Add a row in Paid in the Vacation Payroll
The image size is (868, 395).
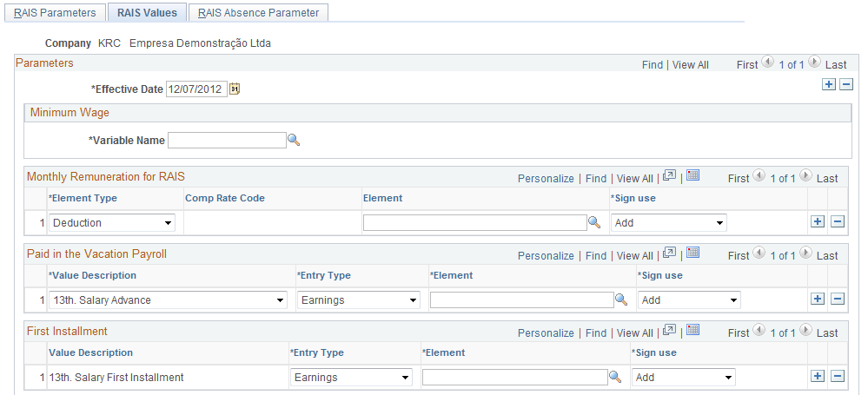[x=818, y=300]
